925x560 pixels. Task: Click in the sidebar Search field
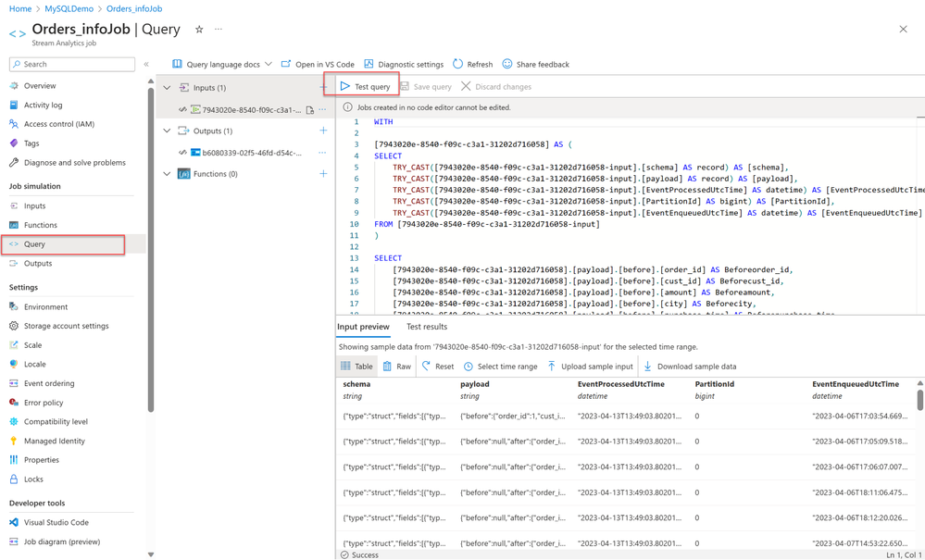72,64
